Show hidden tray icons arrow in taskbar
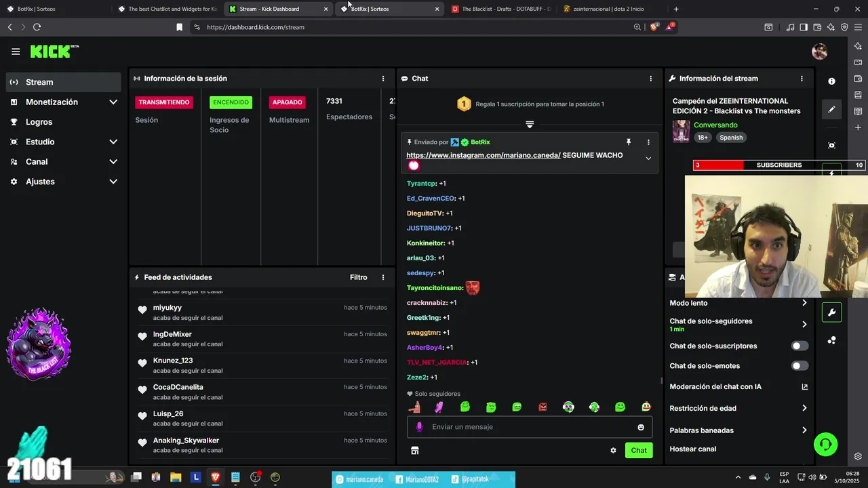Viewport: 868px width, 488px height. pyautogui.click(x=738, y=477)
